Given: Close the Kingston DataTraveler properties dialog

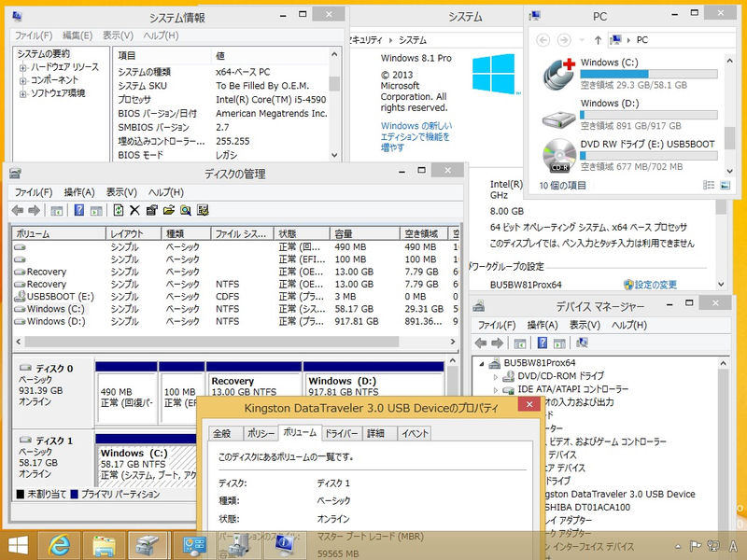Looking at the screenshot, I should point(529,404).
